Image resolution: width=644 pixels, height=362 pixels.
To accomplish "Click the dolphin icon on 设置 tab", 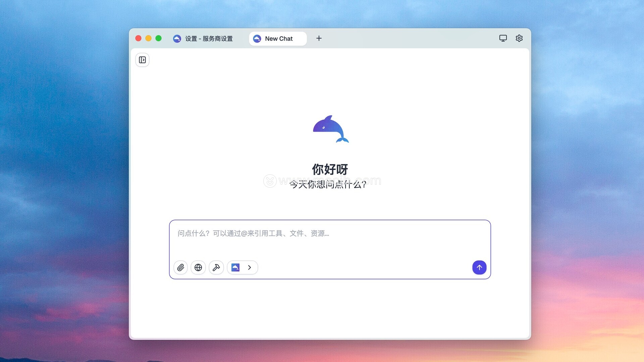I will pyautogui.click(x=177, y=39).
